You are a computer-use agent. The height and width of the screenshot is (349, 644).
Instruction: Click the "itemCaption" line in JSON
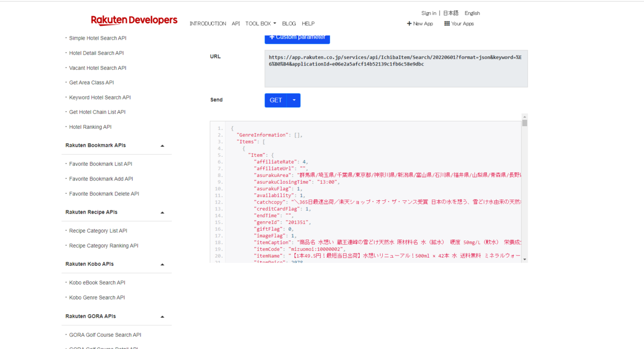tap(387, 242)
